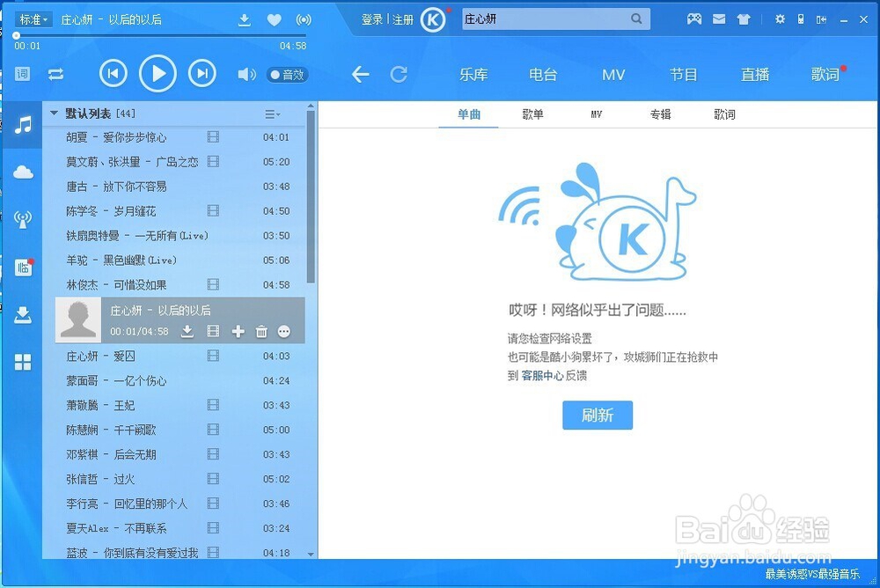This screenshot has height=588, width=880.
Task: Open the 节目 programs tab
Action: [683, 74]
